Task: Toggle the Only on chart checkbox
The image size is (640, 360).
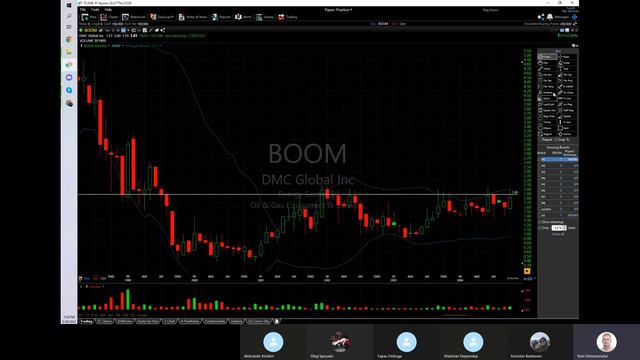Action: click(540, 228)
